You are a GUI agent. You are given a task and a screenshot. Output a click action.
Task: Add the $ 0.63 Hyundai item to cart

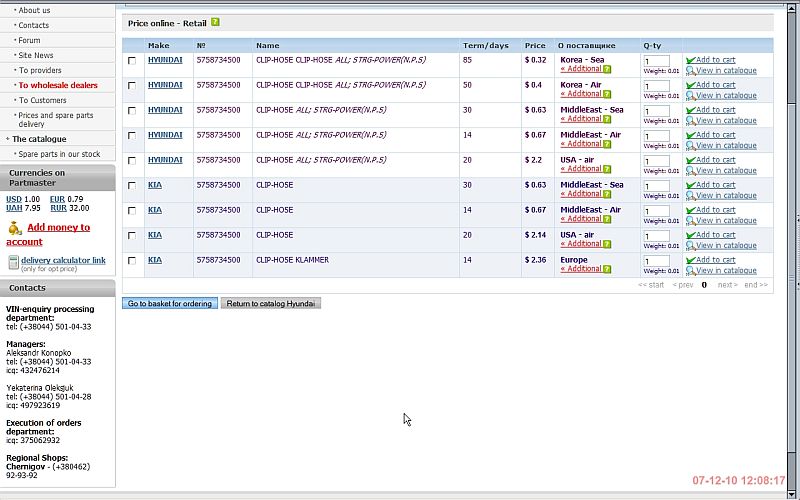click(x=715, y=110)
